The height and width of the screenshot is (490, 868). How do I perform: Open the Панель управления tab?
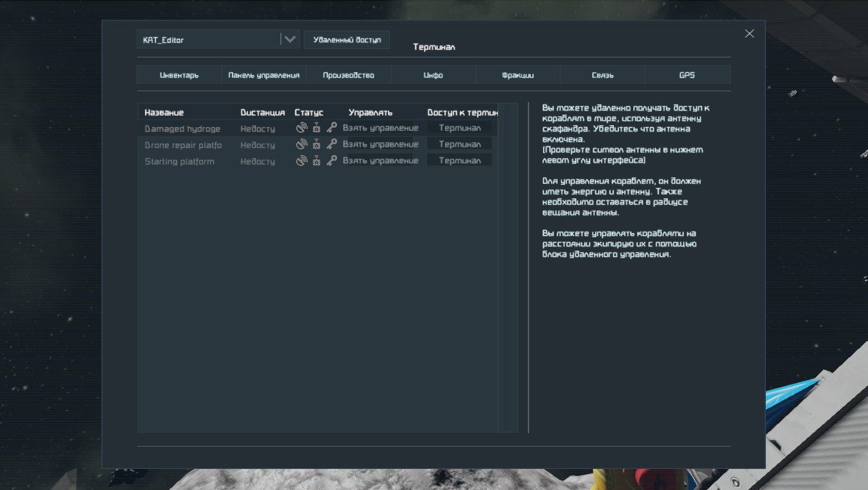[264, 75]
